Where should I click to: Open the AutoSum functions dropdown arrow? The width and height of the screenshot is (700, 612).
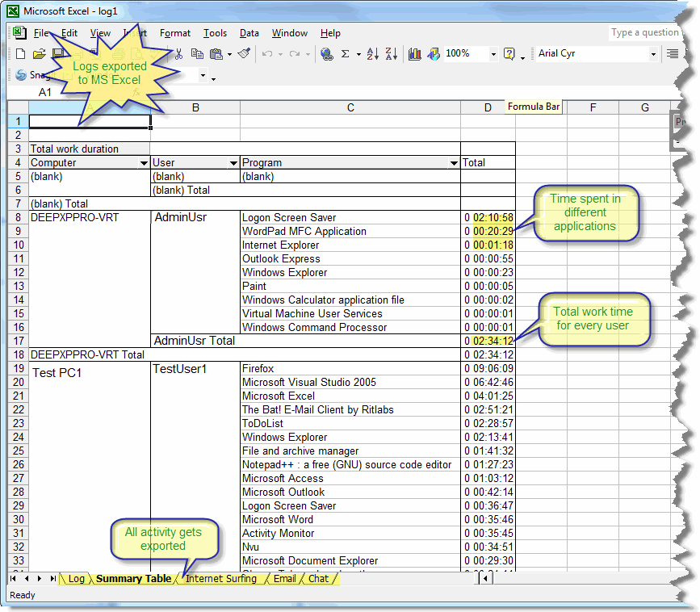pyautogui.click(x=358, y=54)
